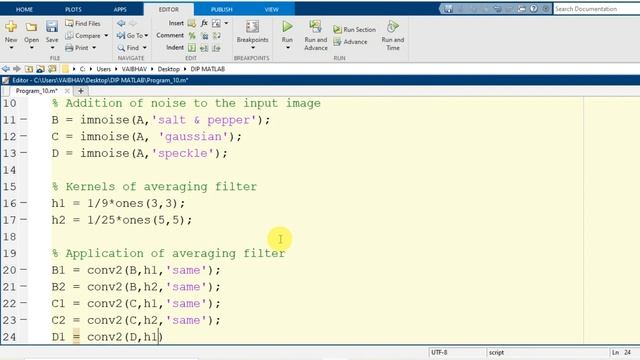Add a new editor tab with plus
The width and height of the screenshot is (640, 360).
pyautogui.click(x=81, y=91)
